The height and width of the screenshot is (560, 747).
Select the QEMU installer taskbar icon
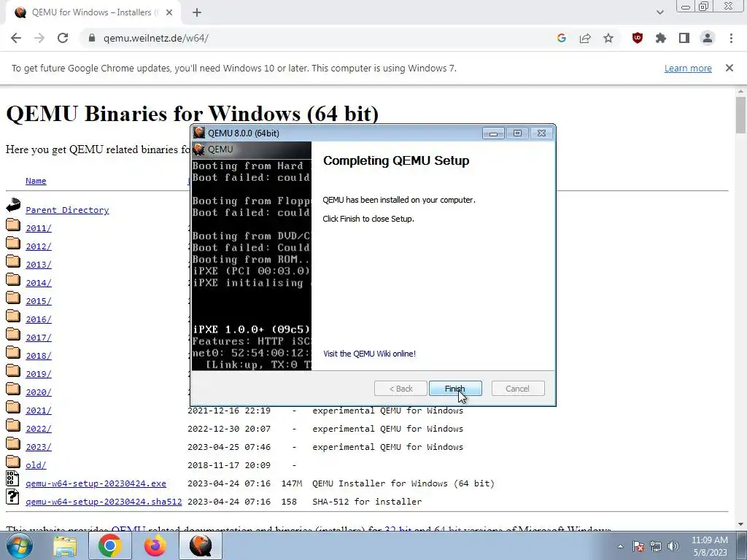pos(200,545)
